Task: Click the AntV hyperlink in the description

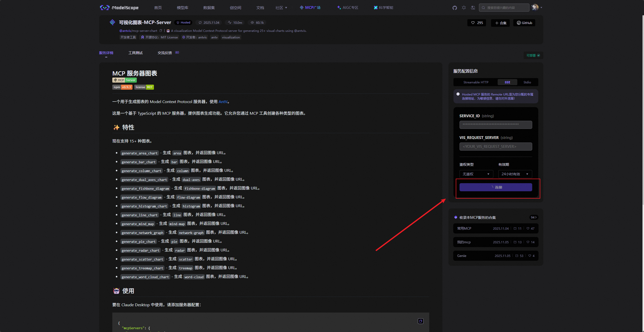Action: click(223, 102)
